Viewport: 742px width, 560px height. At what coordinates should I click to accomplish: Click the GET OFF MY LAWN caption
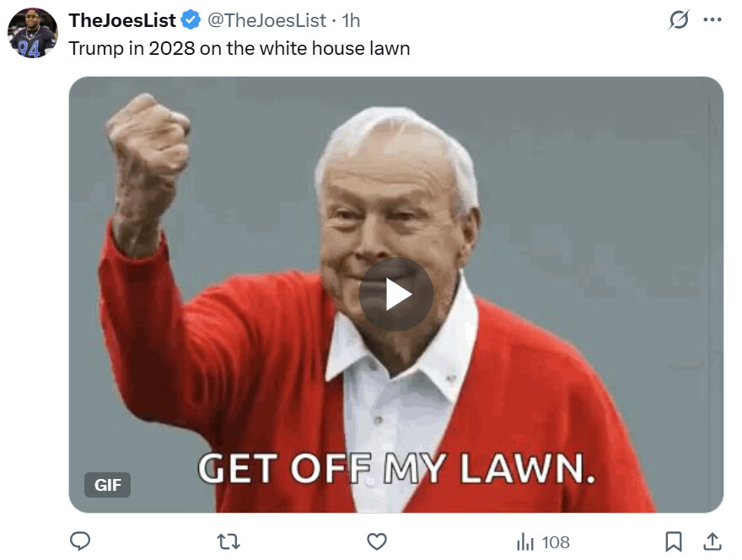pyautogui.click(x=396, y=468)
